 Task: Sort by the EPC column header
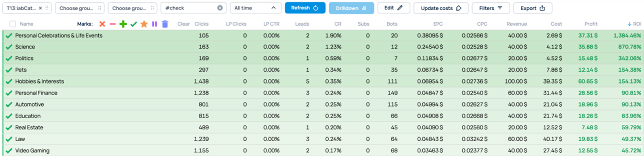click(438, 24)
